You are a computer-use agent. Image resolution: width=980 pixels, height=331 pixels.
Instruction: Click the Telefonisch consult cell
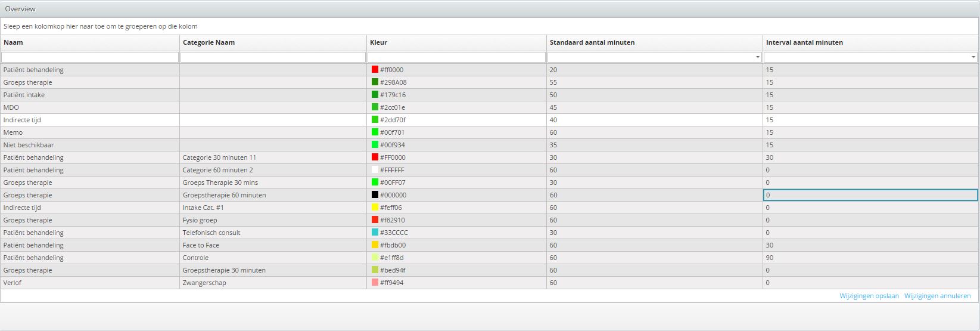point(273,233)
